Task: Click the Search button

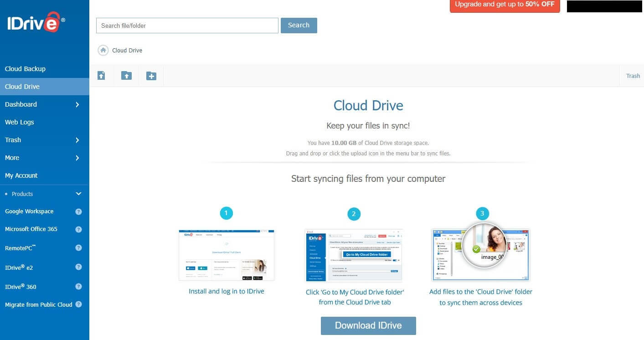Action: click(x=299, y=26)
